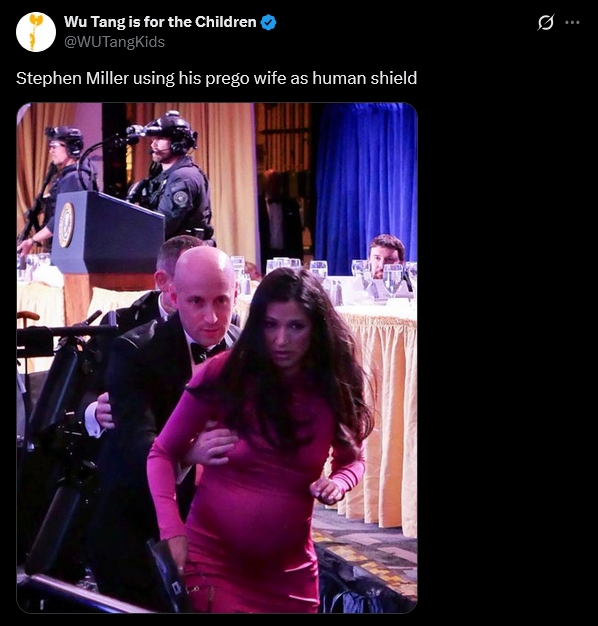Screen dimensions: 598x626
Task: Click the blue verified checkmark badge
Action: [x=268, y=22]
